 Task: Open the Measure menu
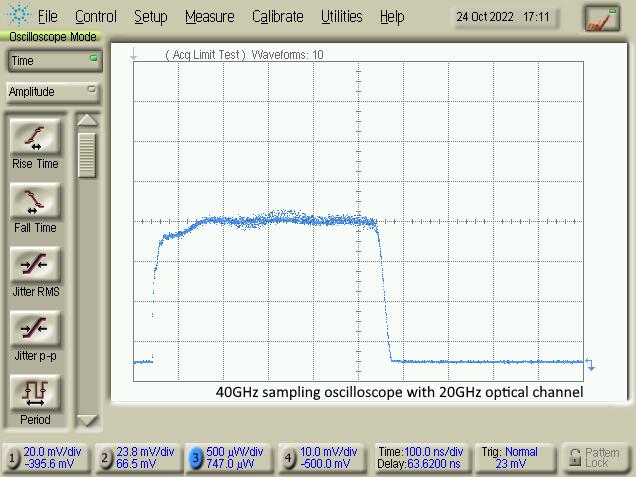click(x=209, y=17)
